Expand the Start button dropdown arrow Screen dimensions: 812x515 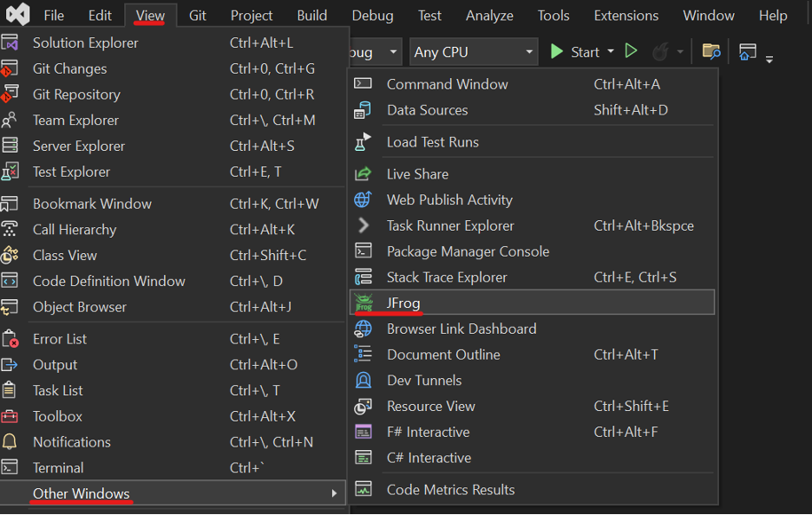tap(611, 52)
